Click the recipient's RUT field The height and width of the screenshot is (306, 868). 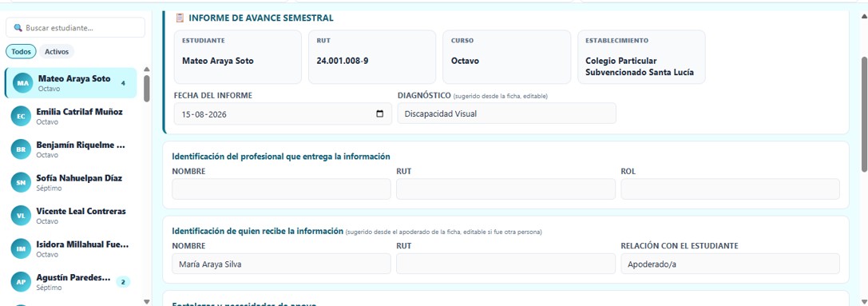(x=505, y=264)
